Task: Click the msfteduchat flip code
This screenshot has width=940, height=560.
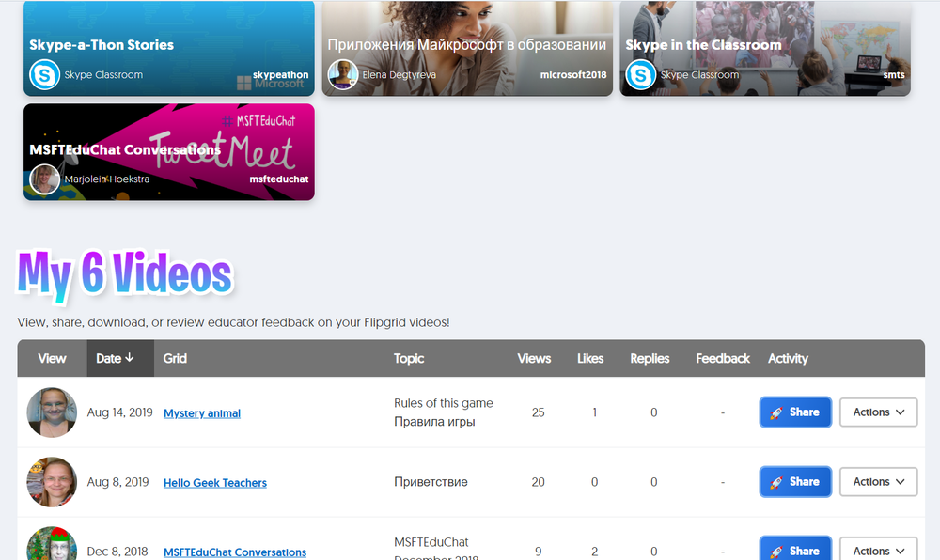Action: 279,179
